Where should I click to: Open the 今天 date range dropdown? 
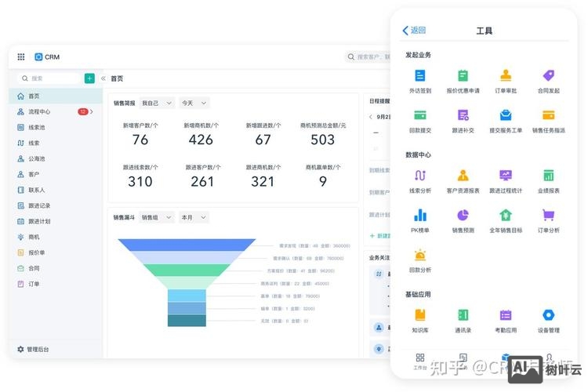pos(194,103)
